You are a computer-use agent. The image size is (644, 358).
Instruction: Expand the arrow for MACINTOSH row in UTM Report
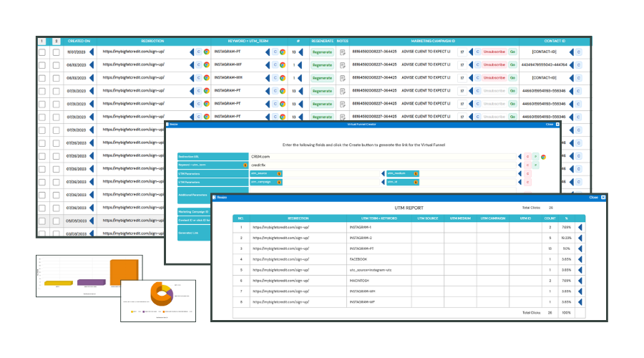click(580, 281)
